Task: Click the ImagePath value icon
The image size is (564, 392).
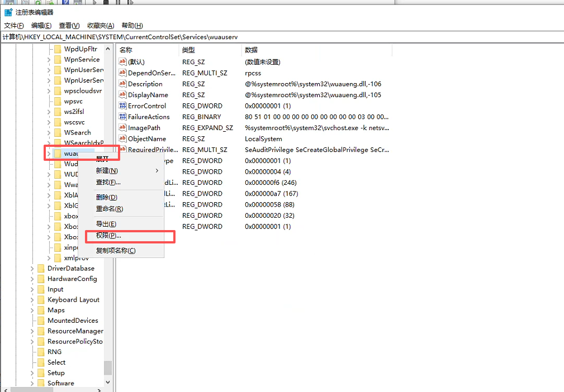Action: (x=123, y=128)
